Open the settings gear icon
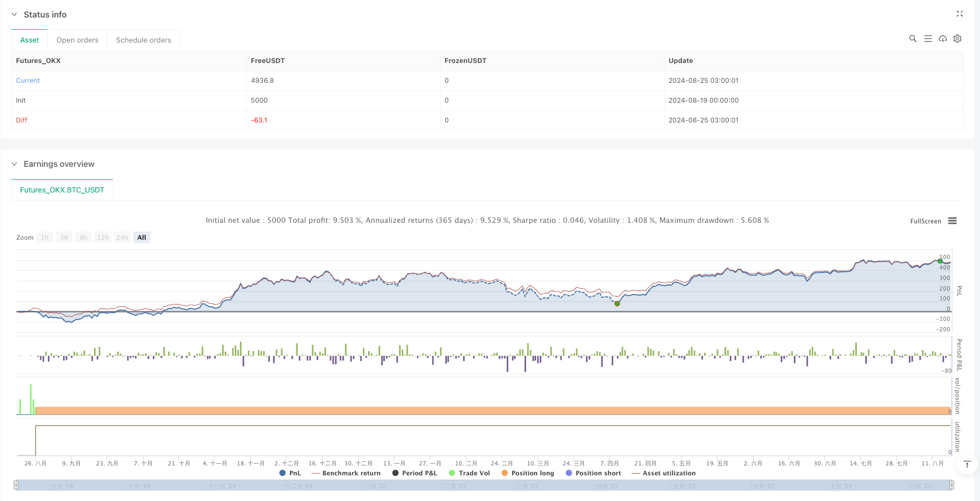 [x=957, y=38]
